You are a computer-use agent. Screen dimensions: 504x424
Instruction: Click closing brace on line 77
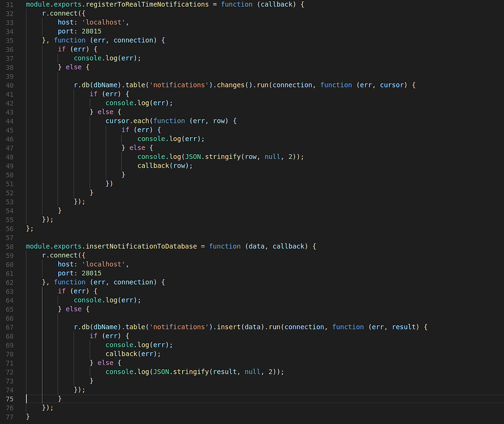(28, 417)
